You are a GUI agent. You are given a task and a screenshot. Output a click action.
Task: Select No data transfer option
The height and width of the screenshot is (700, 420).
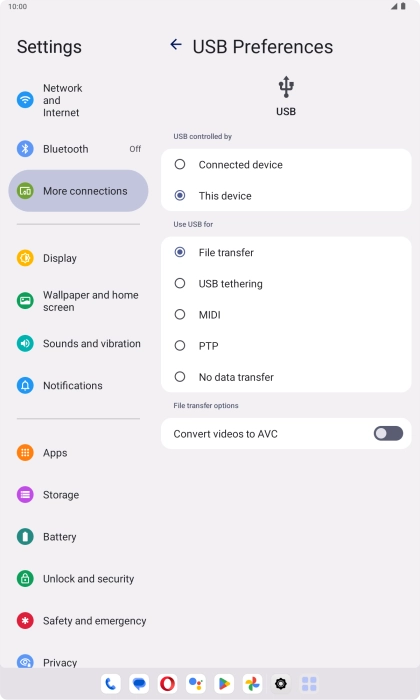286,377
